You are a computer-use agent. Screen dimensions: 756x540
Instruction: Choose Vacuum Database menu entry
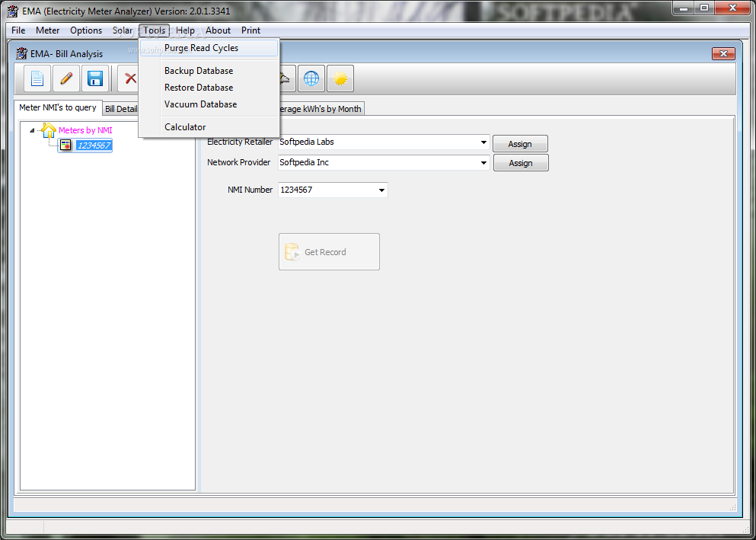tap(209, 104)
